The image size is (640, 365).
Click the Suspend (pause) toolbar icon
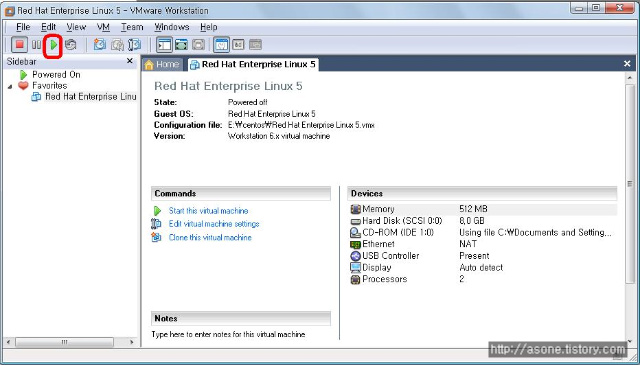[36, 45]
